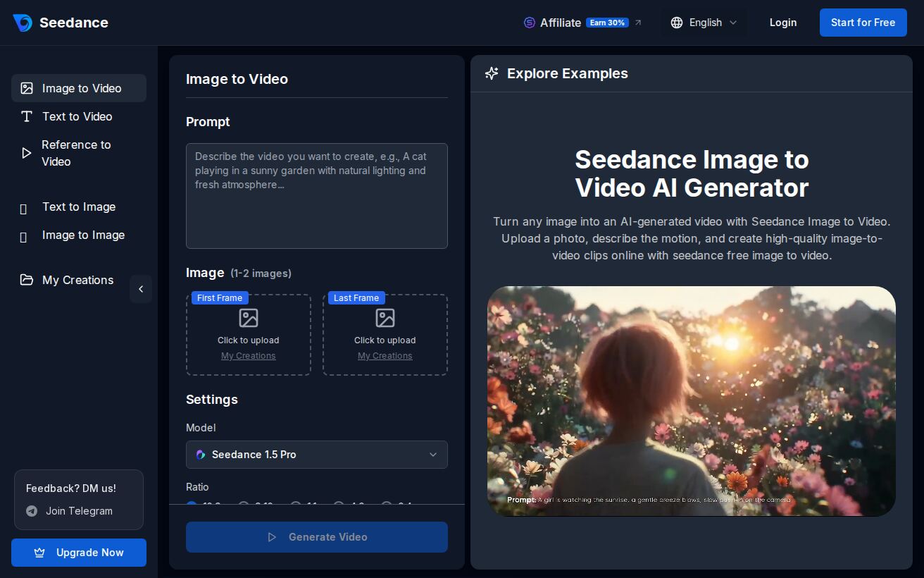The image size is (924, 578).
Task: Click the Generate Video button
Action: pyautogui.click(x=317, y=537)
